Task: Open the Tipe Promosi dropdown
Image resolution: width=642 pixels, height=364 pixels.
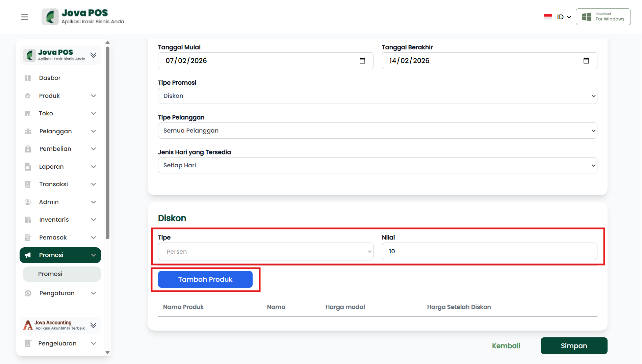Action: click(x=377, y=96)
